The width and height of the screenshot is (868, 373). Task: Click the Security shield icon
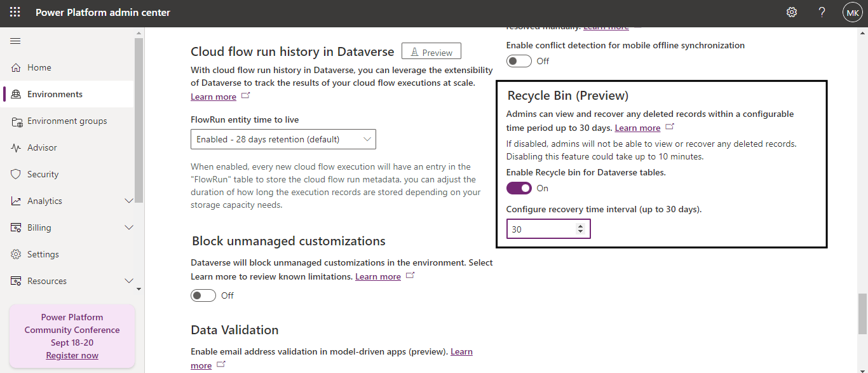tap(17, 174)
